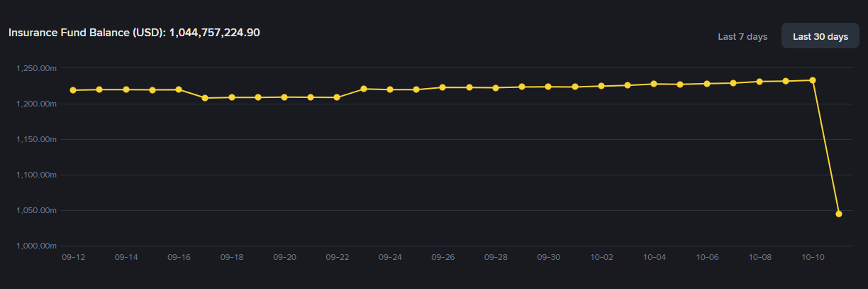The image size is (868, 289).
Task: Select the 09-22 point on the chart
Action: [337, 97]
